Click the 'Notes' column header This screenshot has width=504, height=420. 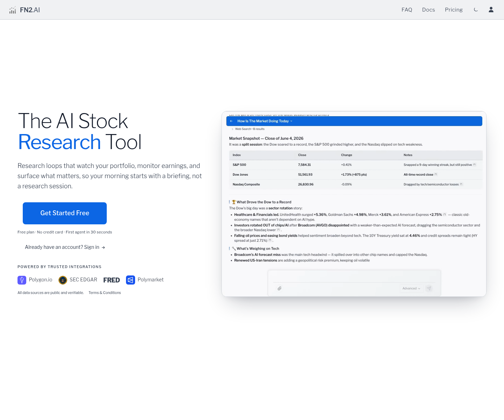point(408,155)
